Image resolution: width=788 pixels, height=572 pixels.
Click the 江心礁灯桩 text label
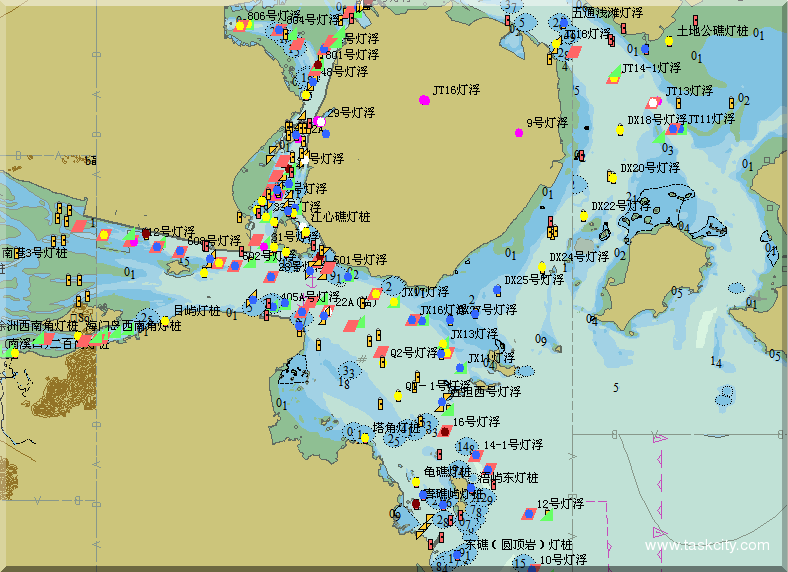340,216
